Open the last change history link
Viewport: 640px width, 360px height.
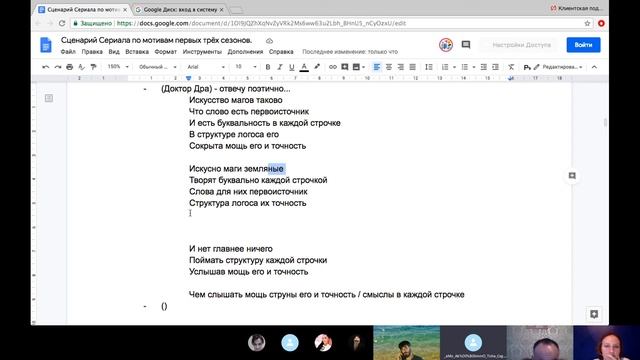[x=350, y=52]
